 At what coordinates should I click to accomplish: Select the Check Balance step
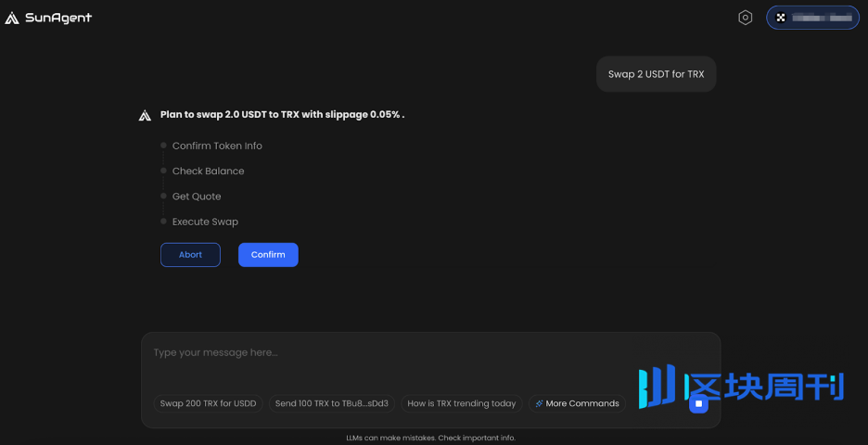click(208, 172)
